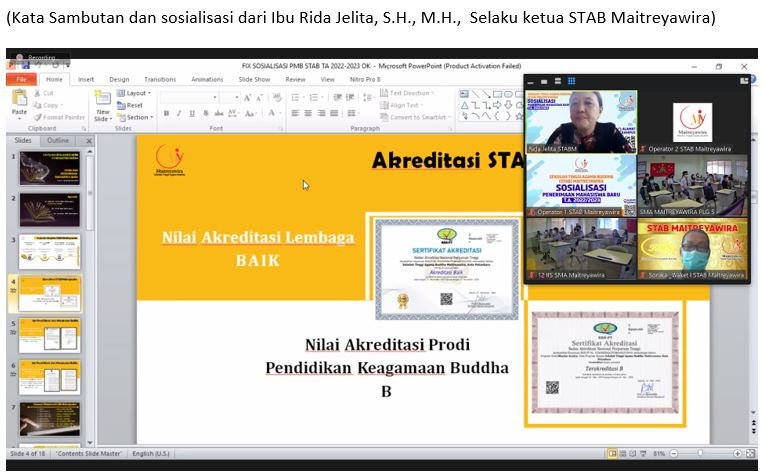Open the File backstage menu
The height and width of the screenshot is (475, 764).
(x=19, y=79)
